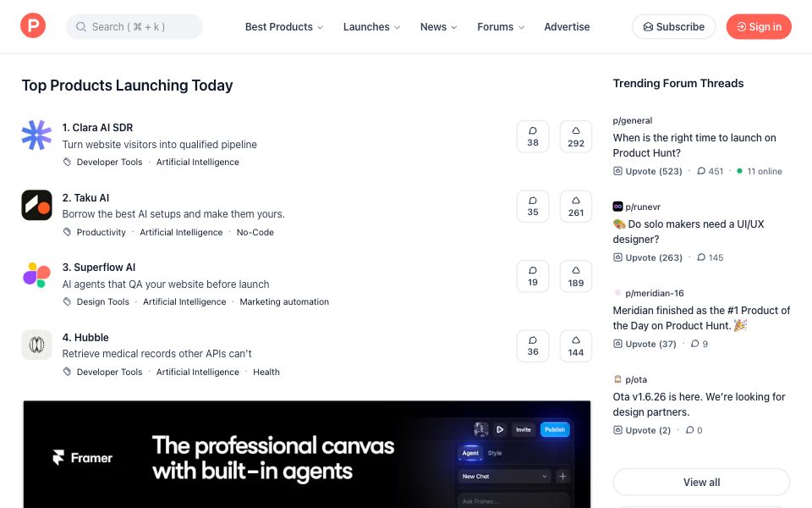Click the avatar icon in Framer ad
Image resolution: width=812 pixels, height=508 pixels.
pos(481,429)
